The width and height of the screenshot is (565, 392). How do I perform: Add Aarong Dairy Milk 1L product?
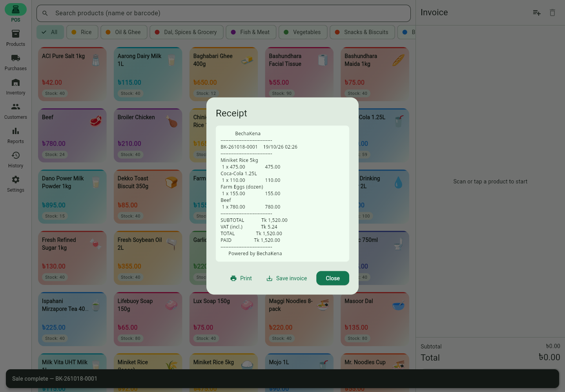click(x=148, y=74)
